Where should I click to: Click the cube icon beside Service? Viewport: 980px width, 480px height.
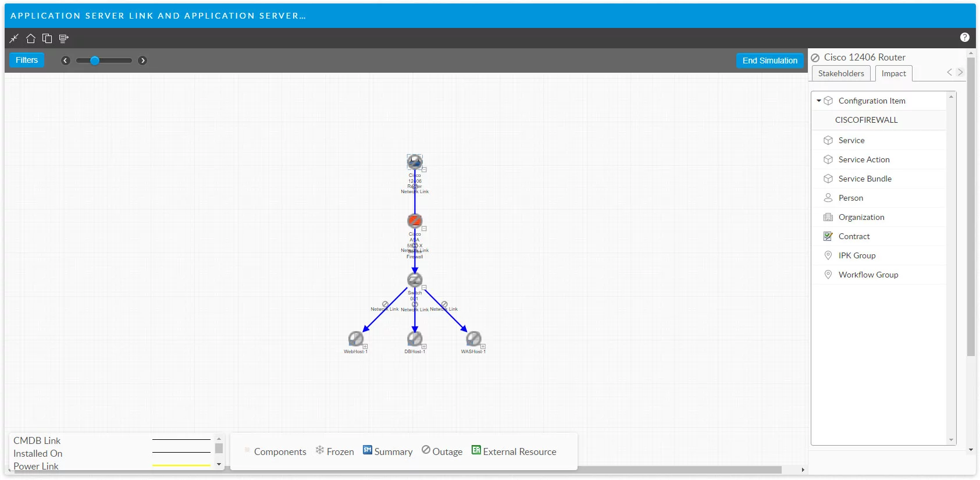[828, 140]
